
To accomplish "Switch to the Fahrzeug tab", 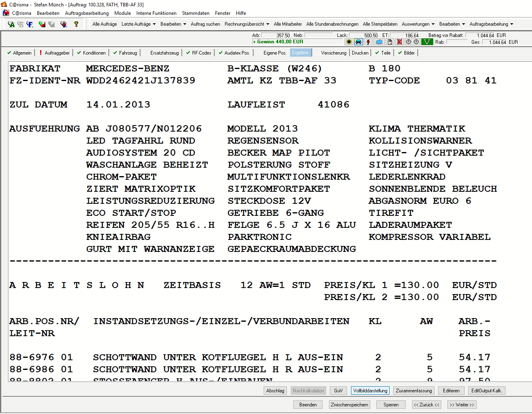I will pos(125,53).
